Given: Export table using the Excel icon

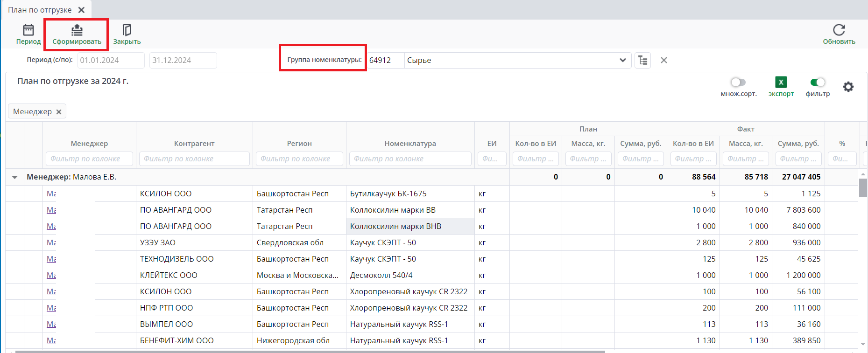Looking at the screenshot, I should point(781,83).
